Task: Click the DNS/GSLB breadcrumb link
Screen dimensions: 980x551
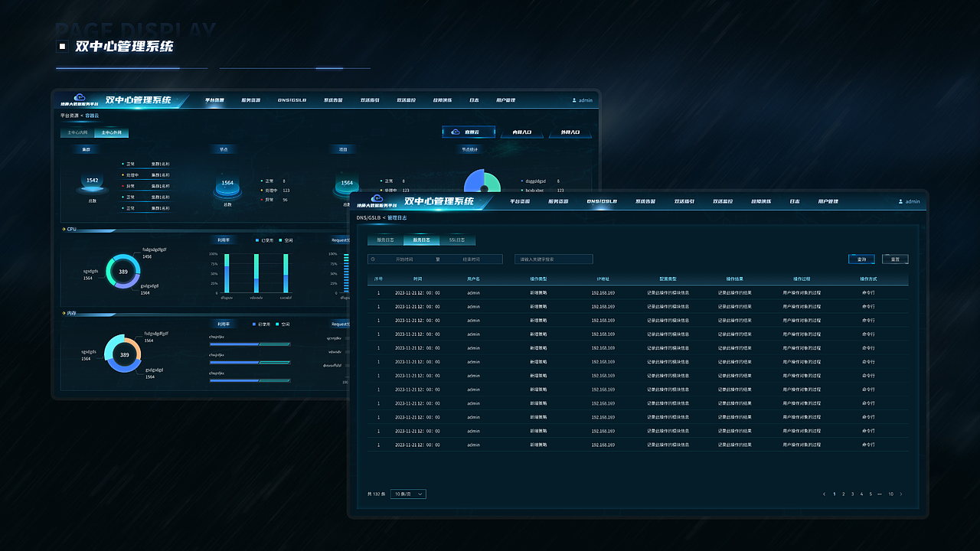Action: (x=367, y=218)
